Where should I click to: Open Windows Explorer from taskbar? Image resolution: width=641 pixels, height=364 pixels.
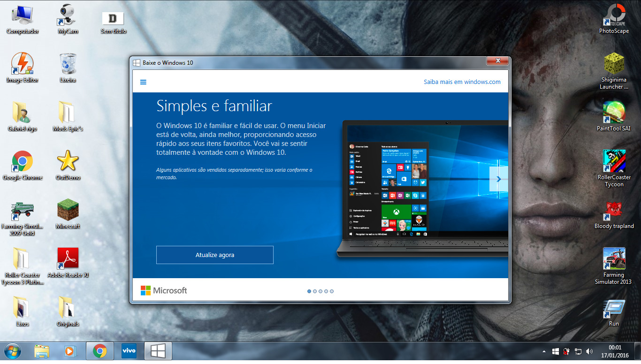point(42,351)
